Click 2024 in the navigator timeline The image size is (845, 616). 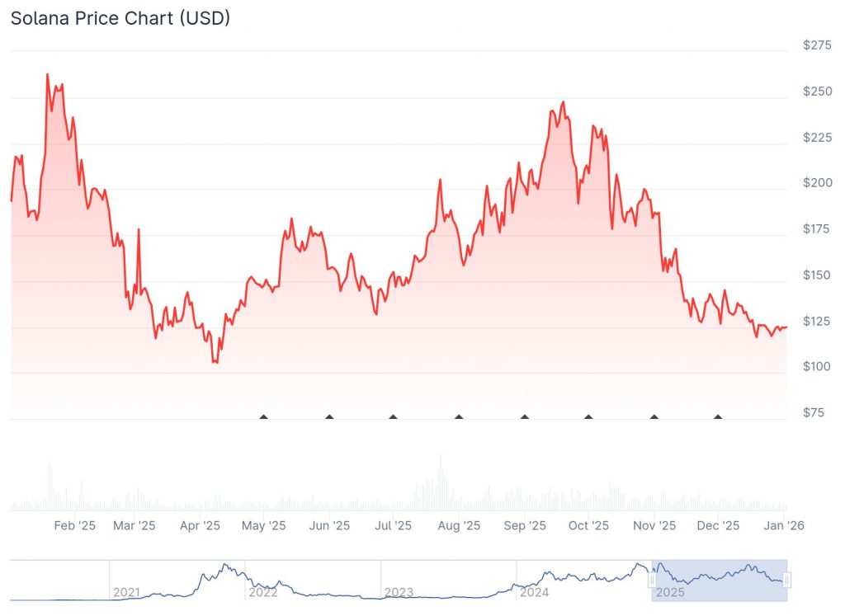[535, 592]
